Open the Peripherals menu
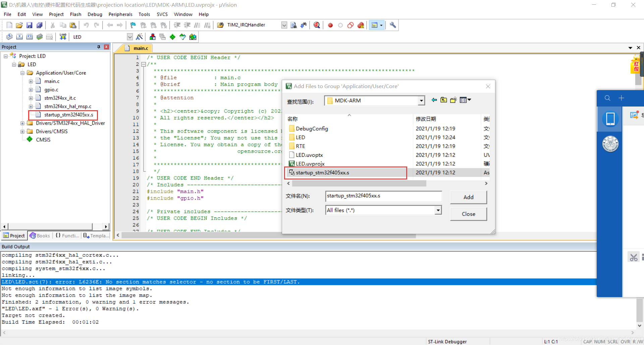644x345 pixels. 120,14
